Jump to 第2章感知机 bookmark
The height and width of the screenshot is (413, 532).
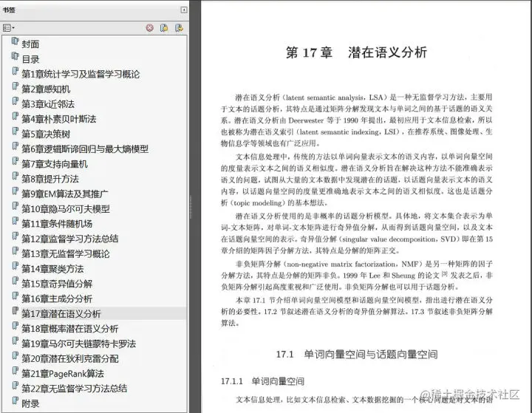tap(46, 89)
